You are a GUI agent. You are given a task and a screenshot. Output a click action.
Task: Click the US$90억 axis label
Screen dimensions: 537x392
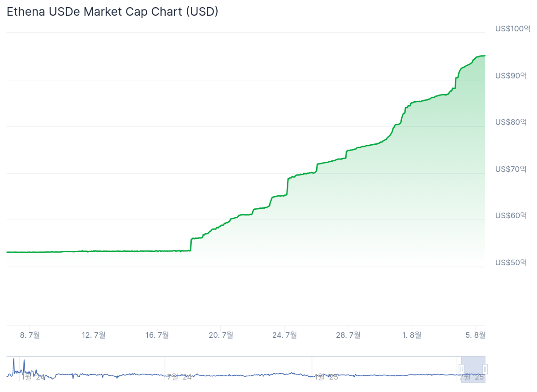(x=511, y=76)
